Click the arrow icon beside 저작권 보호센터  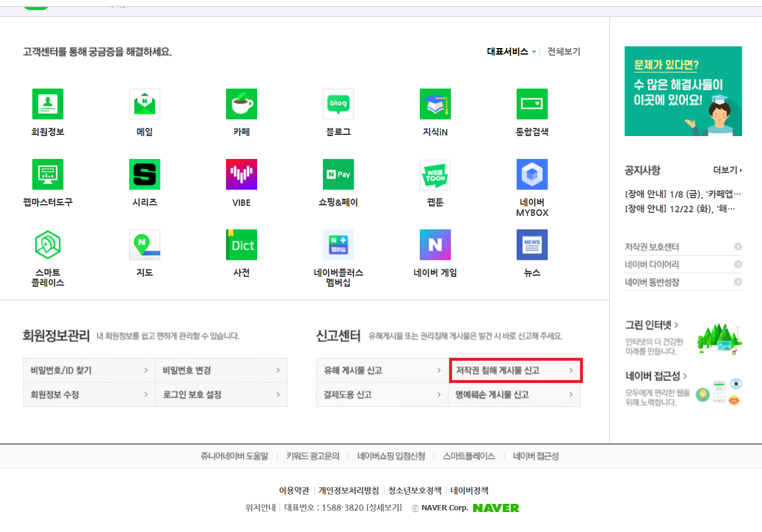(x=738, y=247)
